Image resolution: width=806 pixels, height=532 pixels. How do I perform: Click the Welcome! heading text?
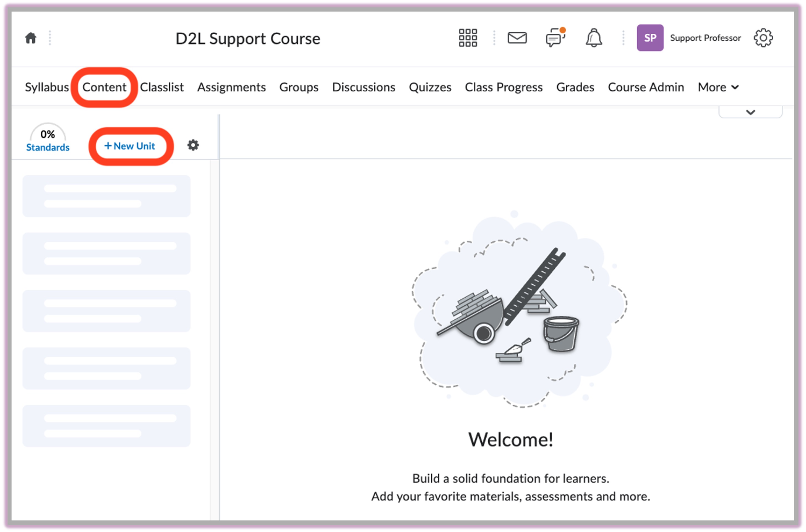pos(511,440)
